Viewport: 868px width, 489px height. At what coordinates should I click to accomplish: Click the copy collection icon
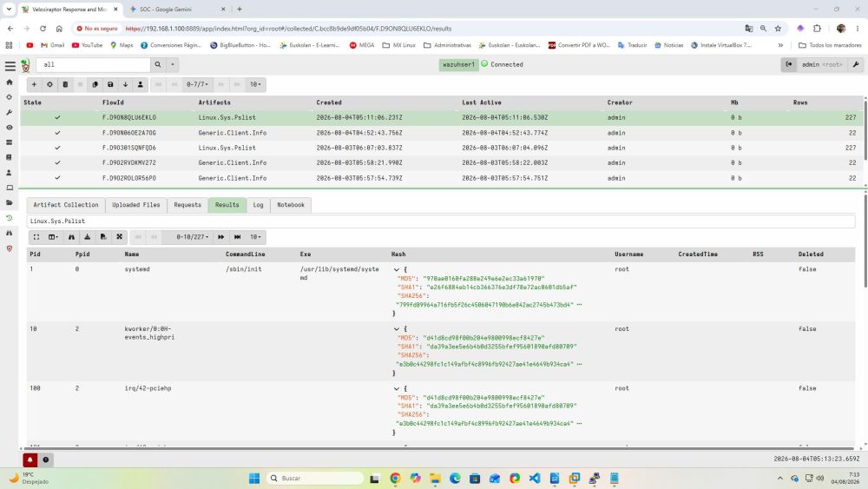coord(95,84)
